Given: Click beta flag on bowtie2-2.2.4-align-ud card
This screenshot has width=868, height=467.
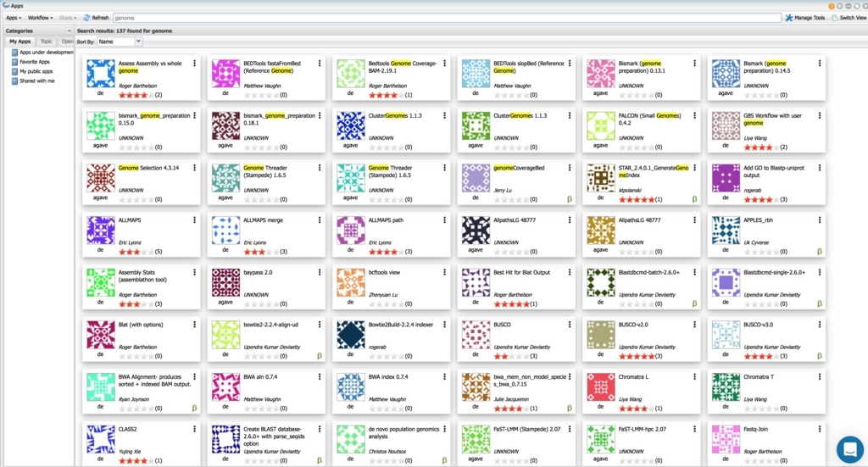Looking at the screenshot, I should coord(320,356).
